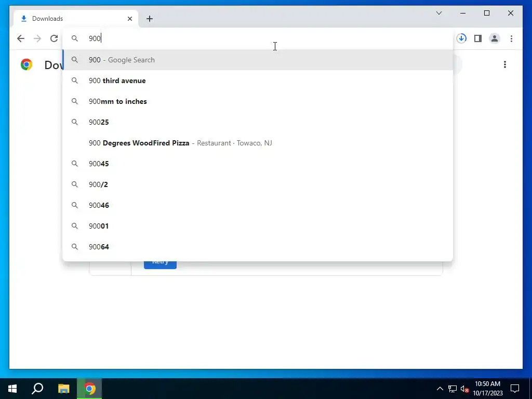The image size is (532, 399).
Task: Open Chrome's three-dot menu in toolbar
Action: [x=511, y=38]
